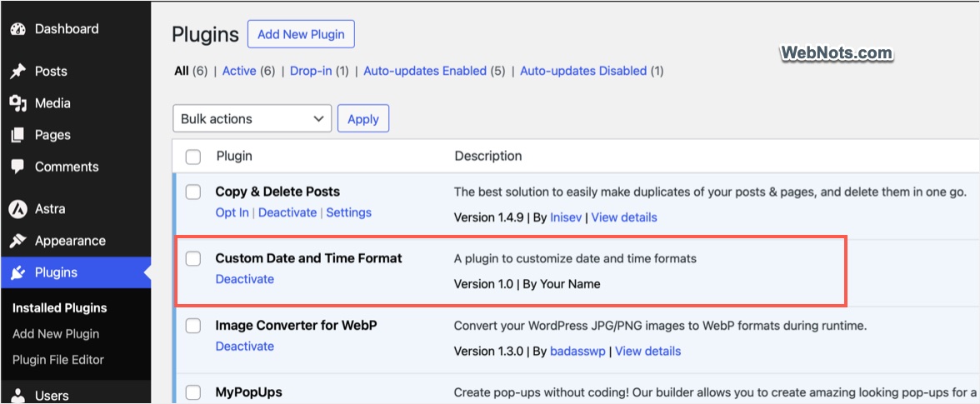Screen dimensions: 980x404
Task: Filter by Auto-updates Enabled
Action: pyautogui.click(x=425, y=71)
